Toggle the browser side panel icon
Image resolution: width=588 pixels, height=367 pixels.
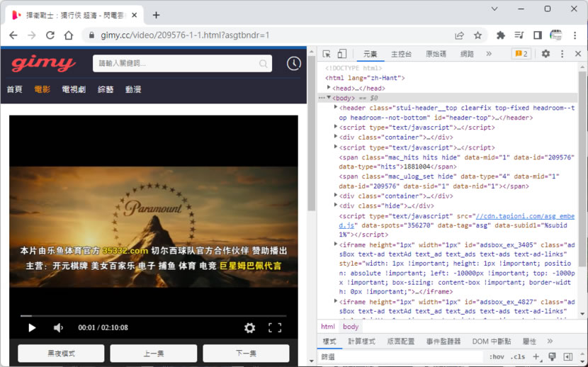[x=538, y=35]
